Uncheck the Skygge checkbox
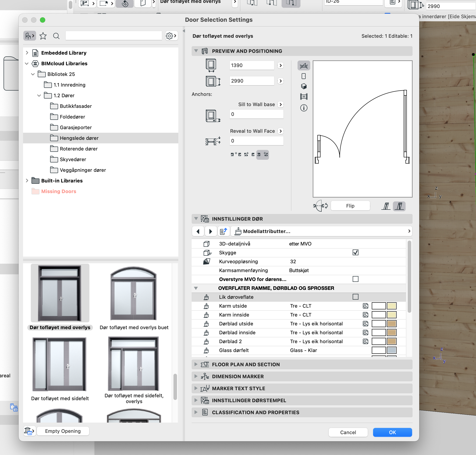476x455 pixels. [x=355, y=253]
